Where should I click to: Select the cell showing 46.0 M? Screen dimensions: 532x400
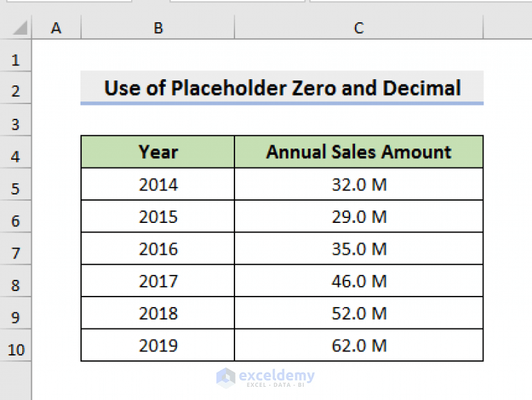359,281
